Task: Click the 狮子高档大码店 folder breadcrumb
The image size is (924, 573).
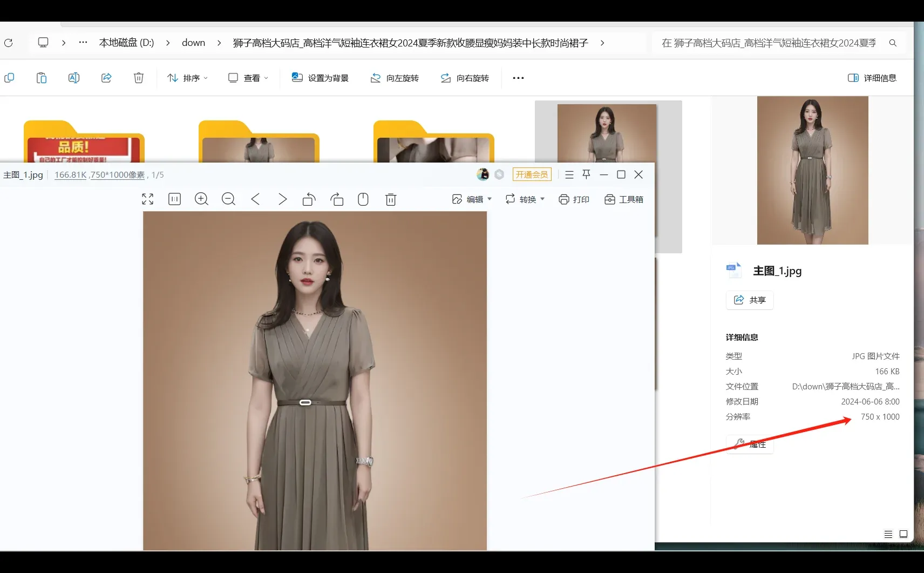Action: point(410,43)
